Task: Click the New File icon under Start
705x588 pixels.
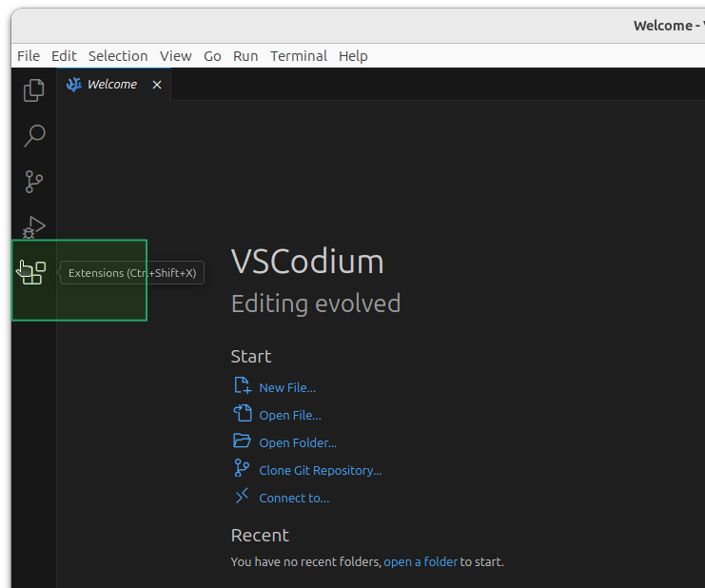Action: tap(243, 385)
